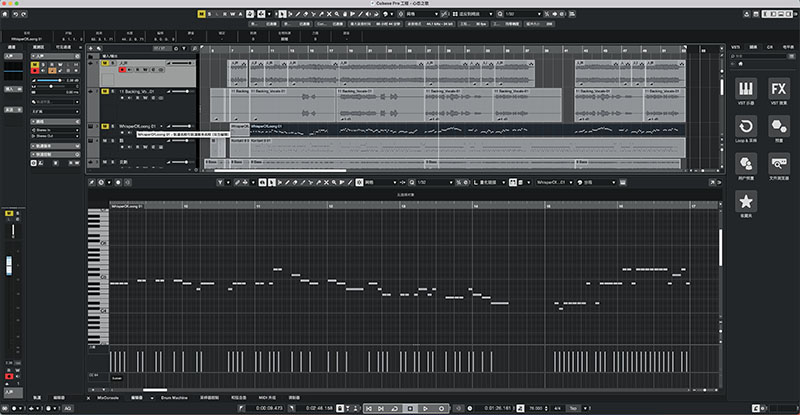Select the Draw pencil tool in project toolbar

298,14
